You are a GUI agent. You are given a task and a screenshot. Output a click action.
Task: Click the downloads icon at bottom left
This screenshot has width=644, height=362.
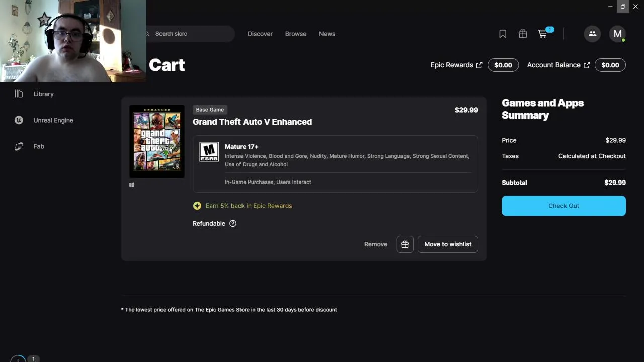pyautogui.click(x=18, y=359)
